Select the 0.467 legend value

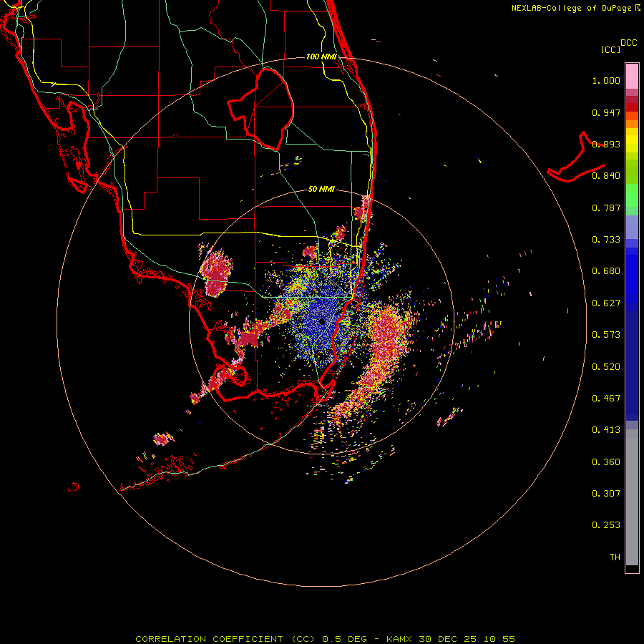(x=606, y=399)
